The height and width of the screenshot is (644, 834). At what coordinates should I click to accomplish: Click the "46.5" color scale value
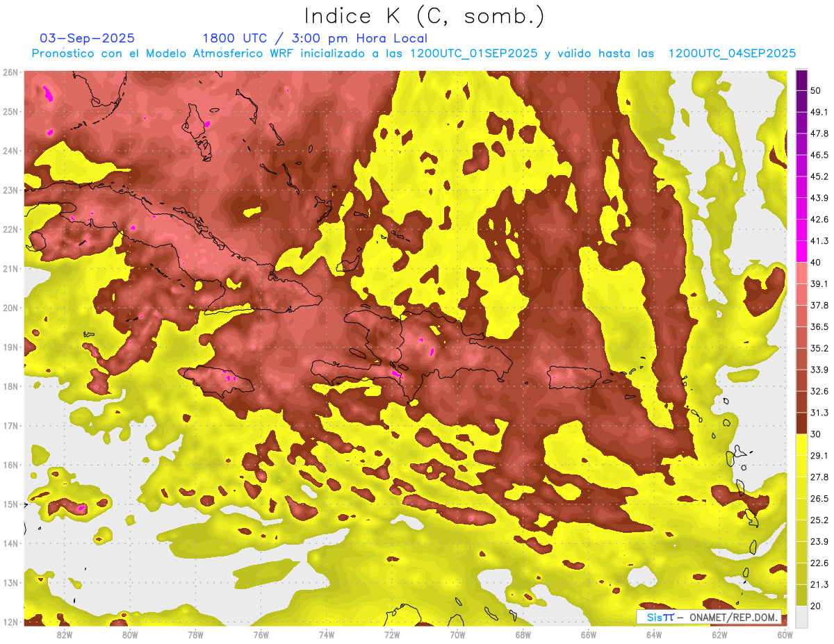coord(819,155)
